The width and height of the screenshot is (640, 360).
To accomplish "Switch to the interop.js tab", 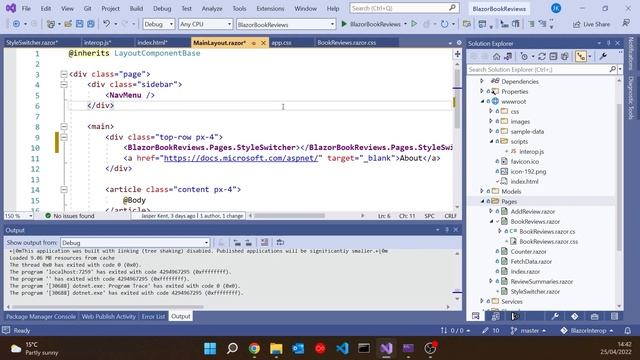I will 97,42.
